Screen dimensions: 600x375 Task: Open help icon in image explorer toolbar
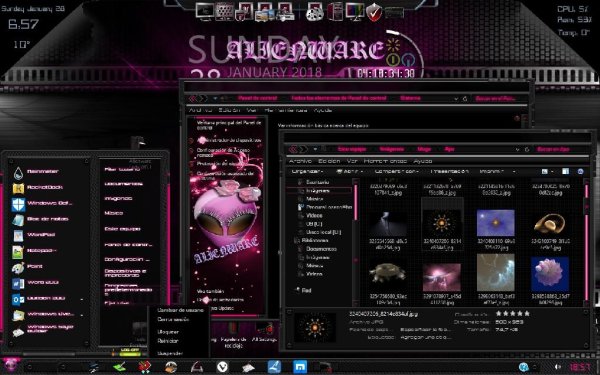(580, 171)
